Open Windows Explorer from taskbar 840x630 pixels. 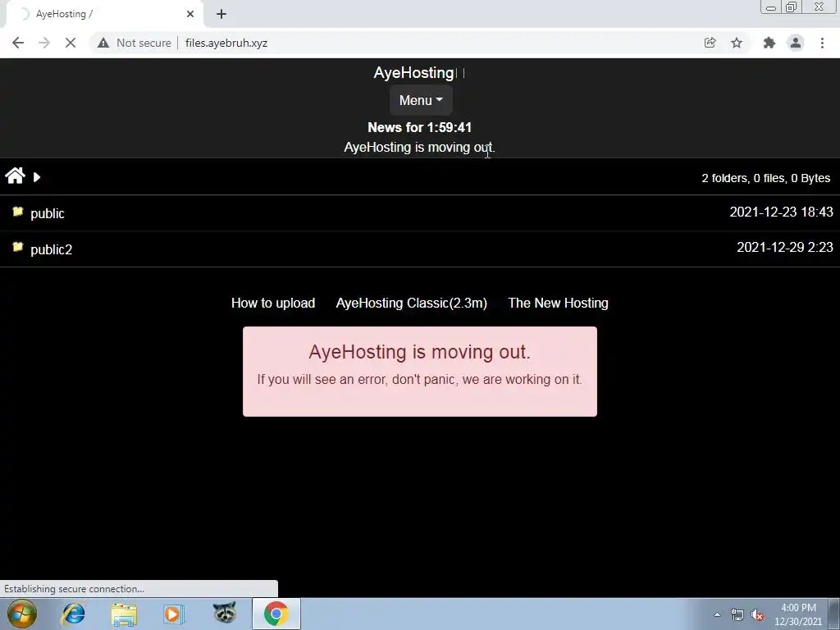point(124,614)
